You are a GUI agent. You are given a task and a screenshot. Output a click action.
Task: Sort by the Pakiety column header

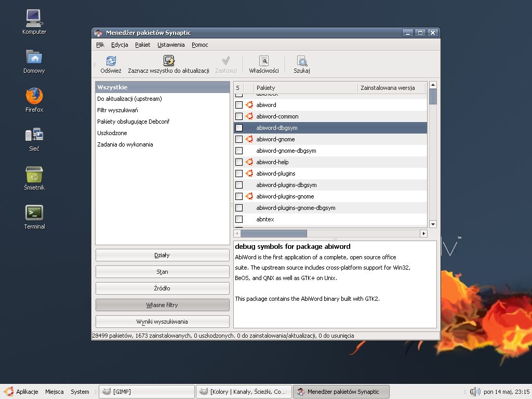(x=305, y=88)
